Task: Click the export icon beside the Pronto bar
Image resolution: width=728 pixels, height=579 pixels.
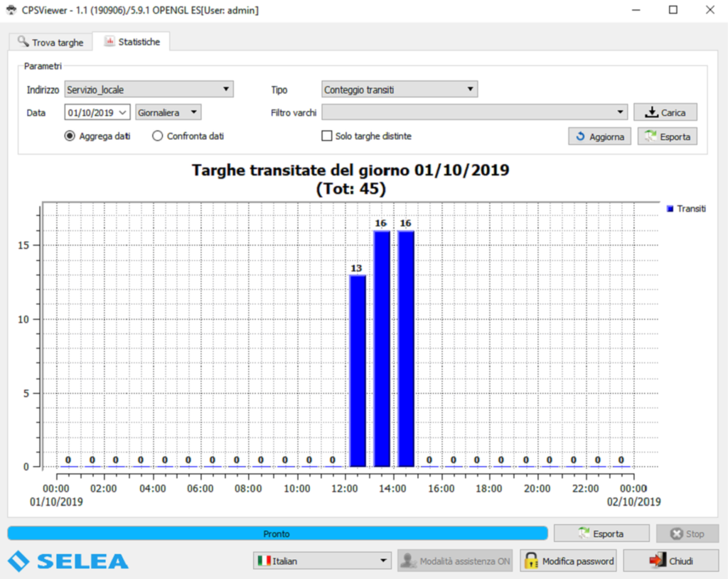Action: [x=584, y=533]
